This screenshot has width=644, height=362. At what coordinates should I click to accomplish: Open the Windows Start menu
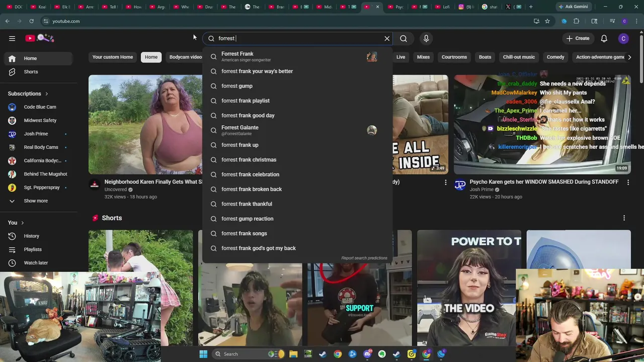pyautogui.click(x=203, y=354)
